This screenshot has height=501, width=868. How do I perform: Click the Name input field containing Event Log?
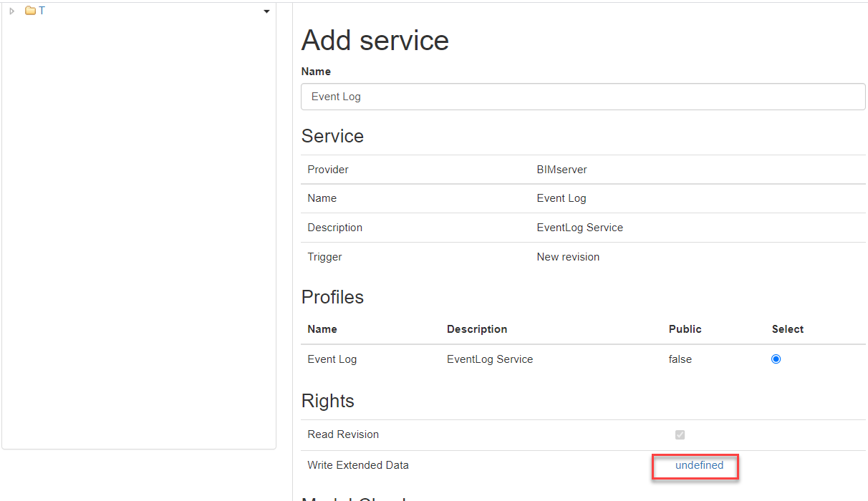pos(583,97)
